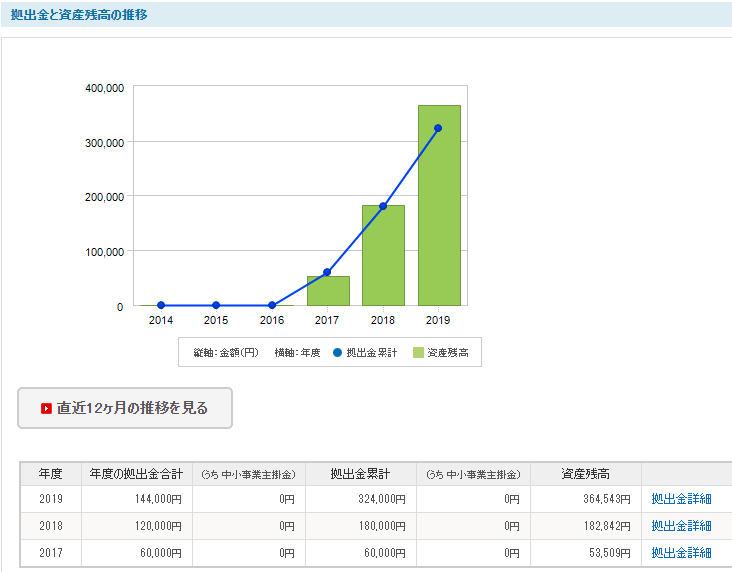Click the 2019 green bar in chart
The width and height of the screenshot is (732, 572).
(439, 205)
